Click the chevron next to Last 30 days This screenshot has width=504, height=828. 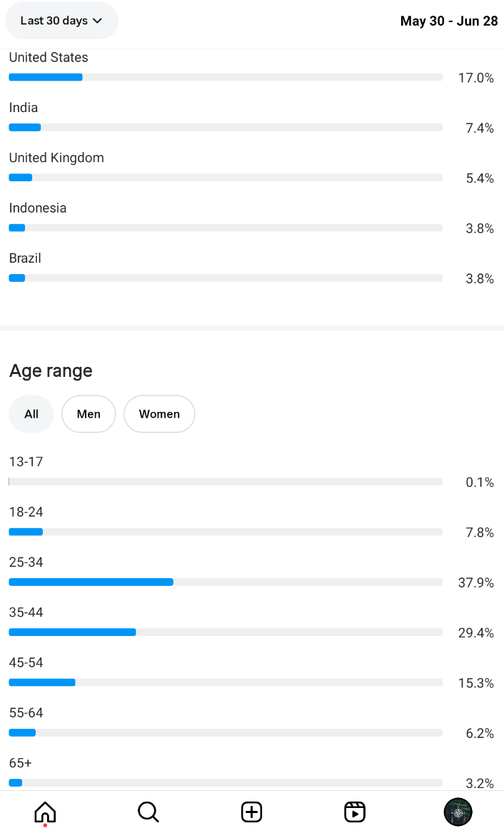tap(97, 21)
